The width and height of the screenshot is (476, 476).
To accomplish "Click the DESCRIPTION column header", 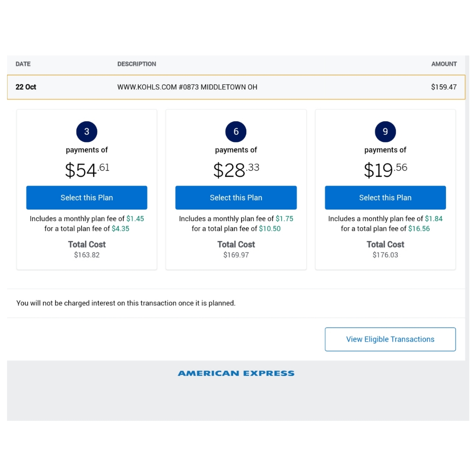I will click(137, 64).
